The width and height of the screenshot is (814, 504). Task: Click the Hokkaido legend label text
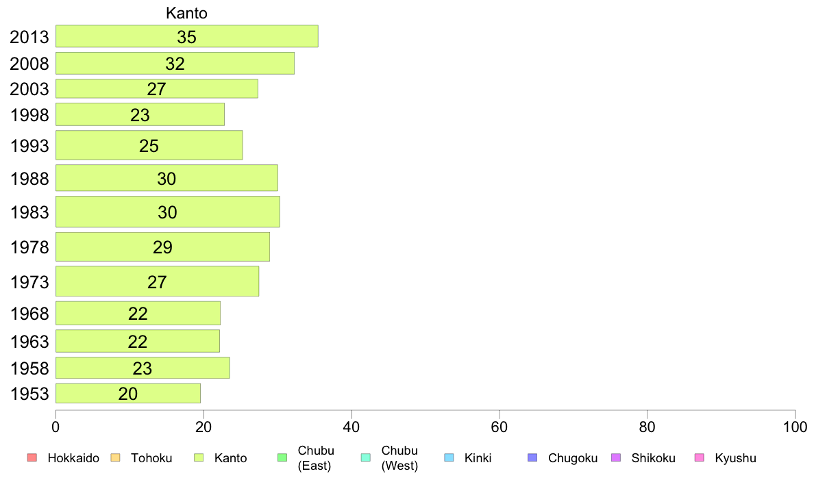coord(73,458)
